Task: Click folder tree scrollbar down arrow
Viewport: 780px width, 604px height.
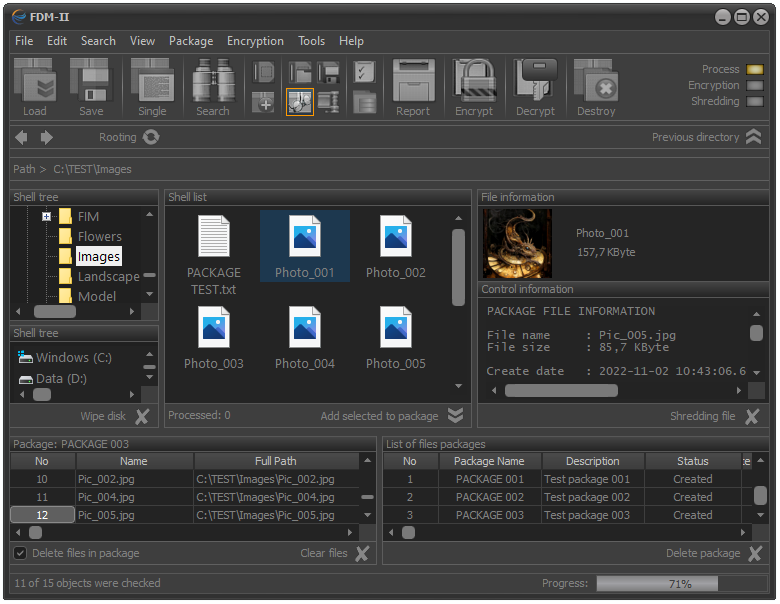Action: (149, 294)
